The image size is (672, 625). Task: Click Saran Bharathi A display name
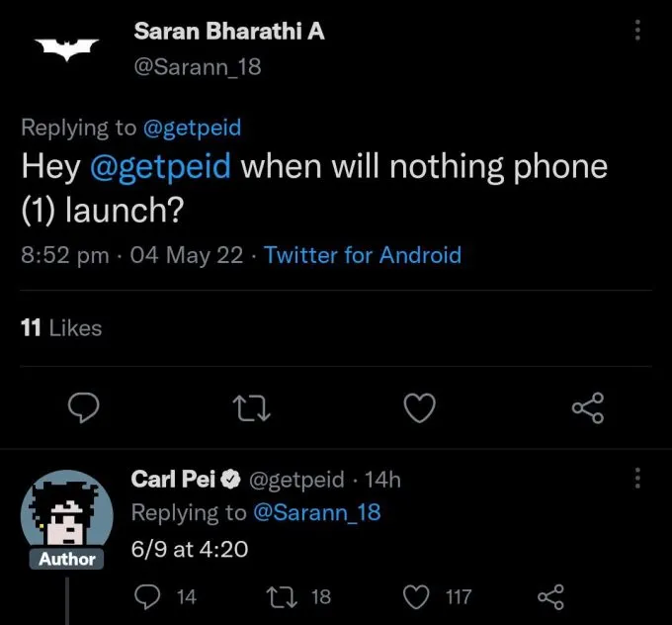(x=228, y=31)
